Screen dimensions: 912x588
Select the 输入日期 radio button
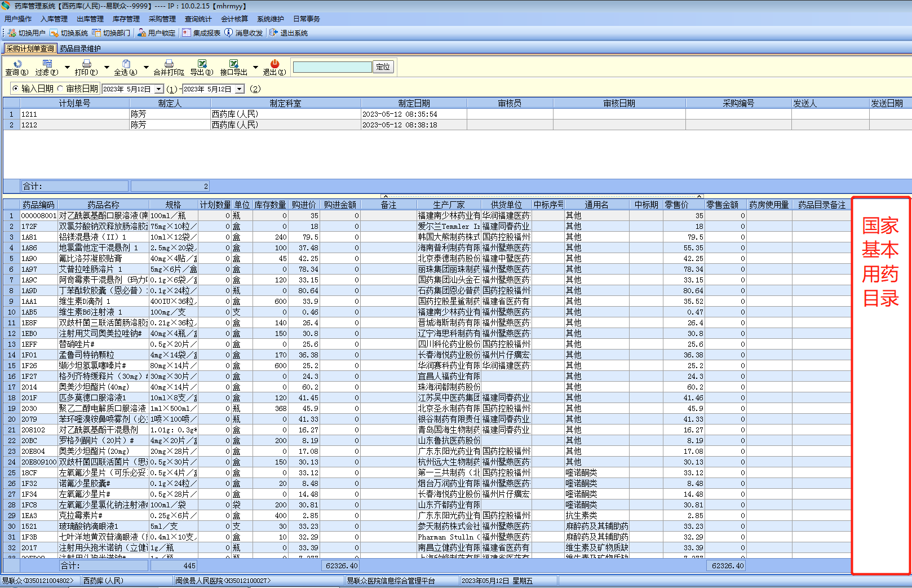click(x=15, y=89)
